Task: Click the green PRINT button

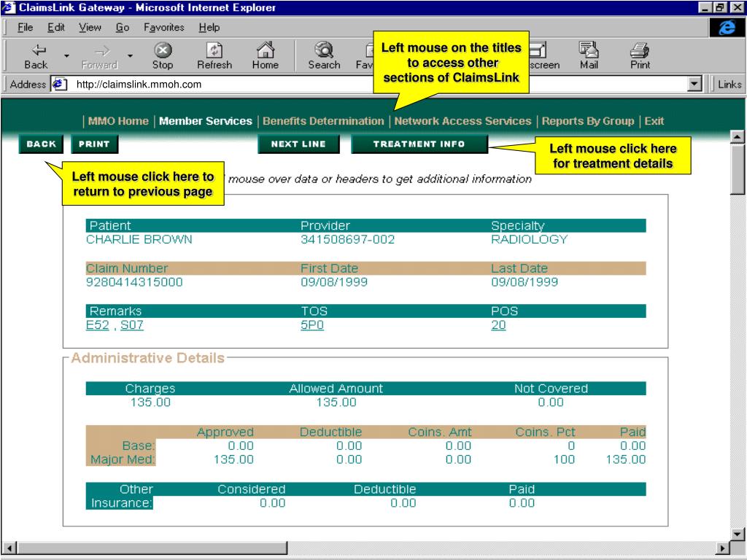Action: click(x=94, y=144)
